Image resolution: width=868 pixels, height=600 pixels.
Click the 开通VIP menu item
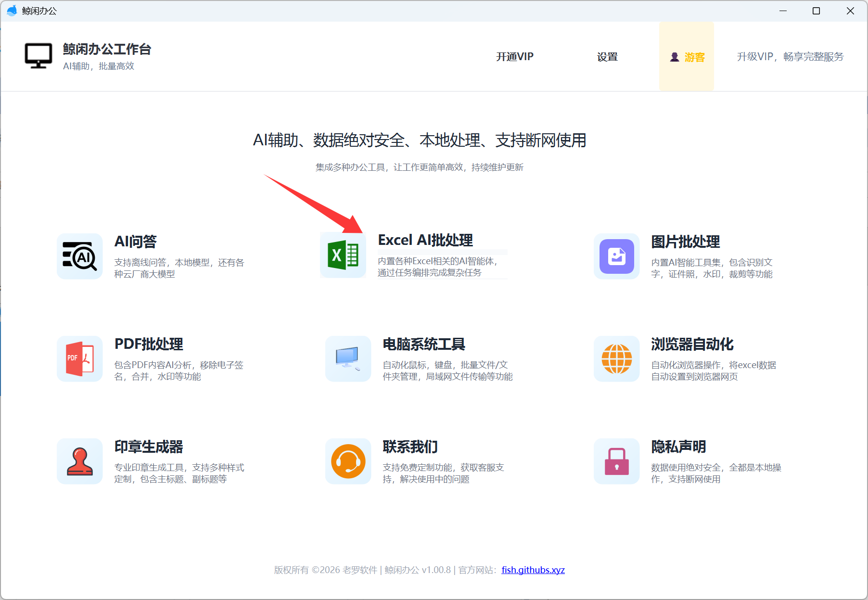(x=515, y=57)
